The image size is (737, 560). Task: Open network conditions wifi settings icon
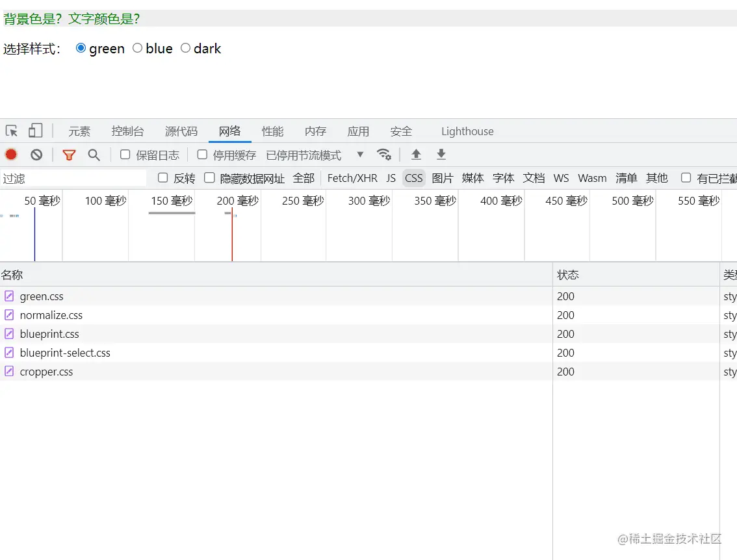pos(384,155)
